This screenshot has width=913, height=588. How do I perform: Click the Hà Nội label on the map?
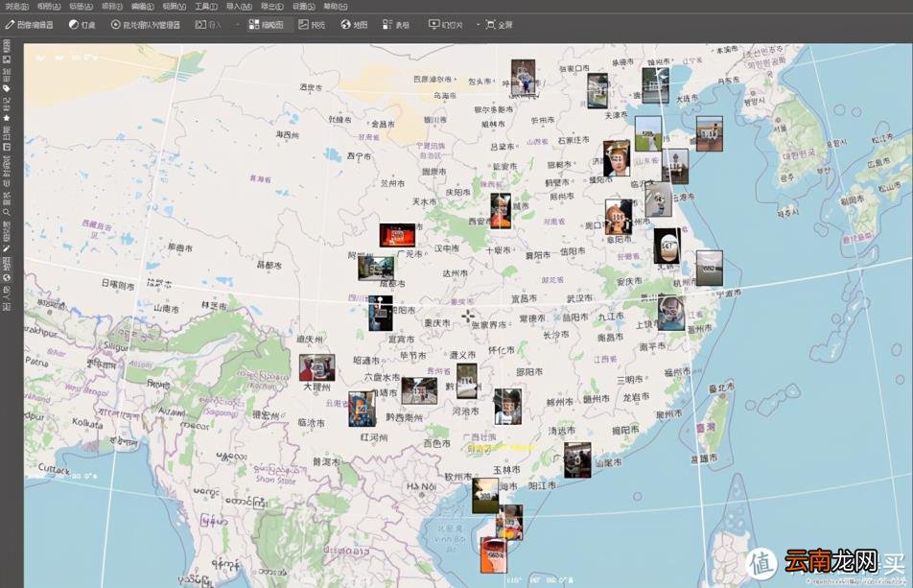click(x=421, y=486)
